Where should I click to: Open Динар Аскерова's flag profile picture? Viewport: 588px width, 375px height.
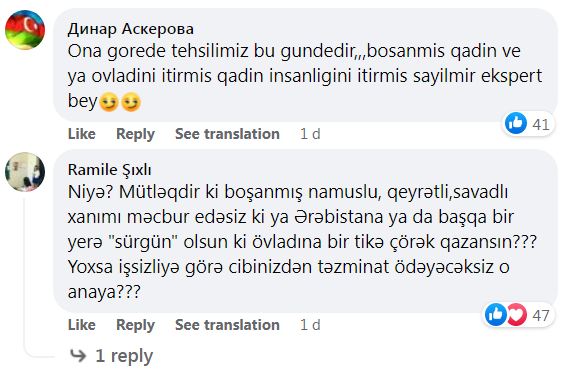click(25, 30)
